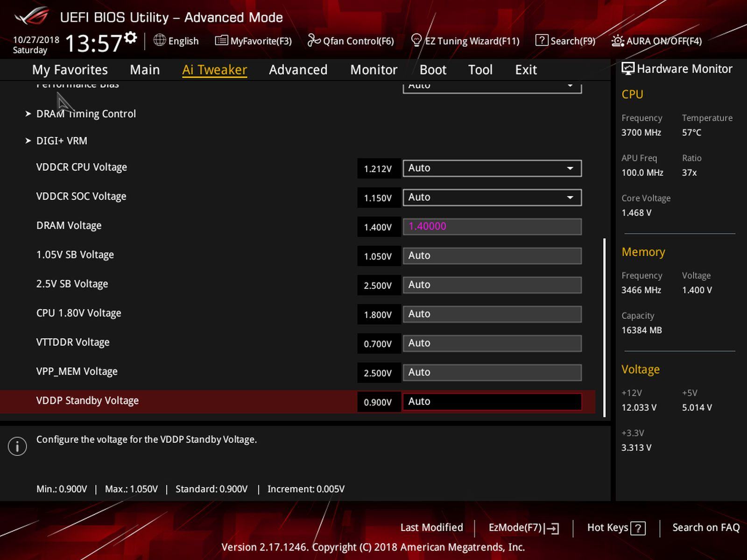Select the VDDP Standby Voltage label
This screenshot has height=560, width=747.
point(88,400)
